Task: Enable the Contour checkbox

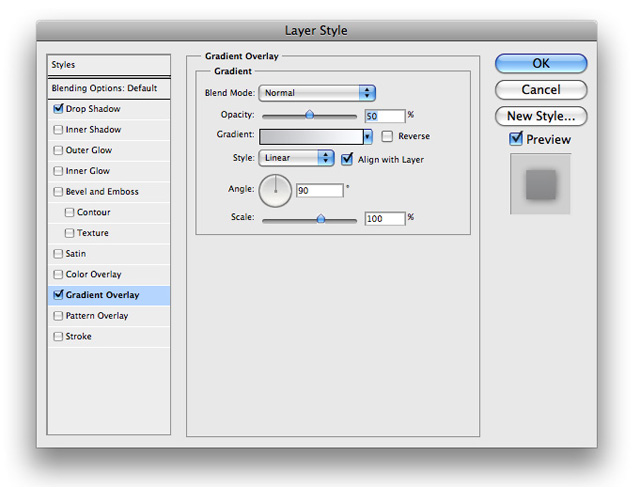Action: pyautogui.click(x=69, y=212)
